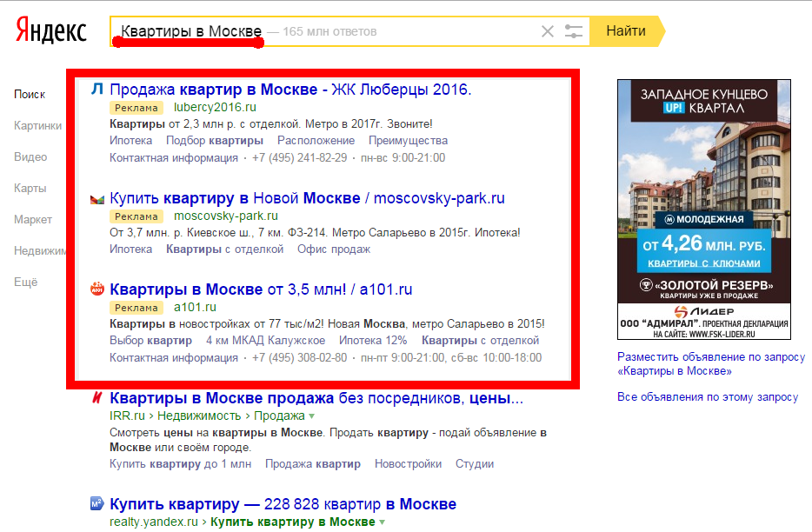Click the realty.yandex.ru breadcrumb
812x532 pixels.
click(x=154, y=522)
